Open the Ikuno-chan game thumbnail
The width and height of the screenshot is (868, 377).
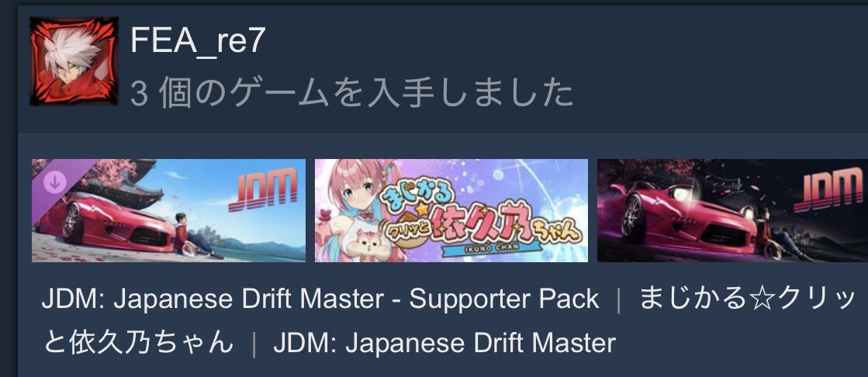(451, 210)
